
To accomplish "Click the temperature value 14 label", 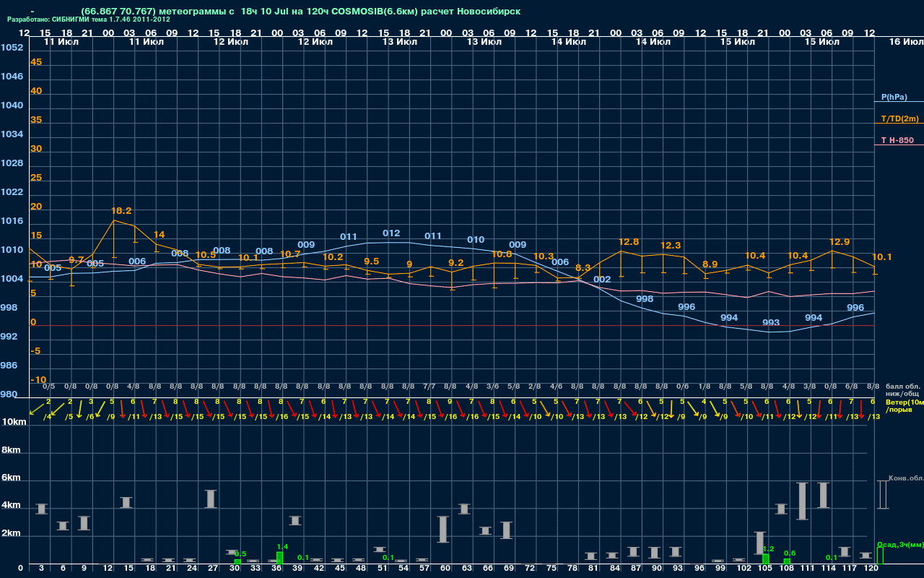I will tap(159, 235).
